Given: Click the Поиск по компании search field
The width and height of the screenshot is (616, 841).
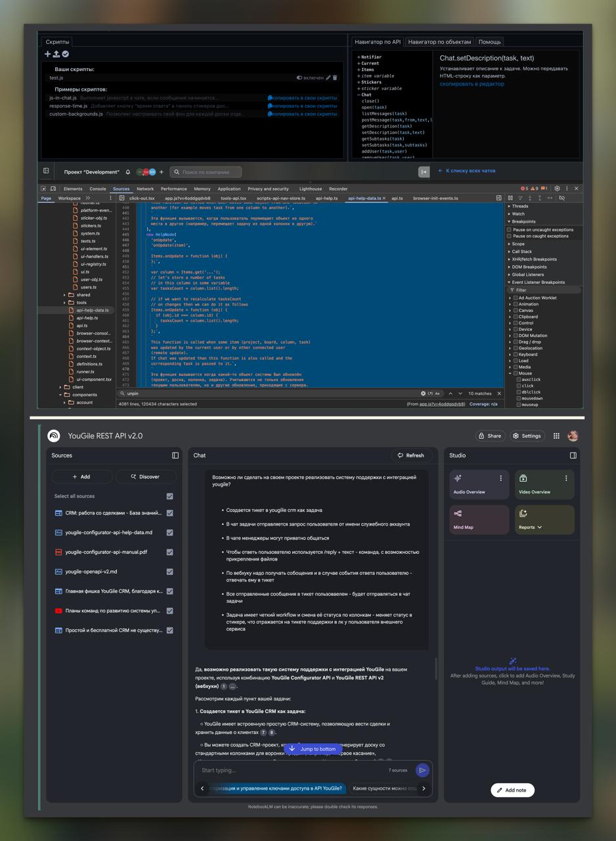Looking at the screenshot, I should [x=206, y=172].
